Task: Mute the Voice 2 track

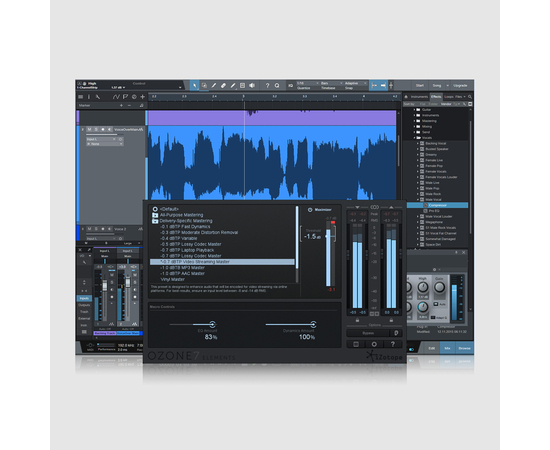Action: [89, 229]
